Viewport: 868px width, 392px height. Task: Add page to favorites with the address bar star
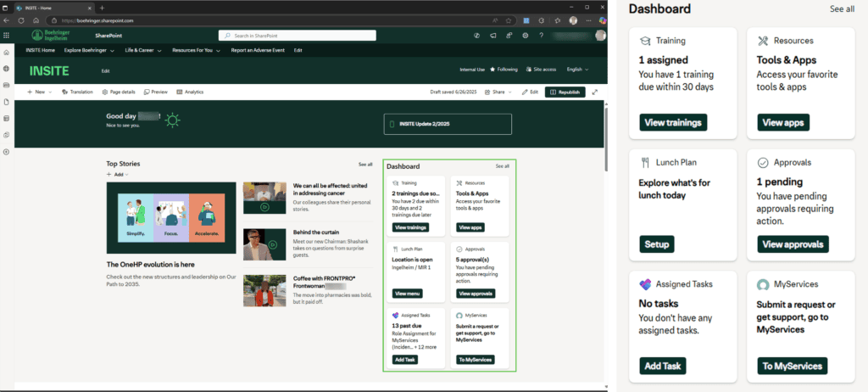tap(509, 20)
